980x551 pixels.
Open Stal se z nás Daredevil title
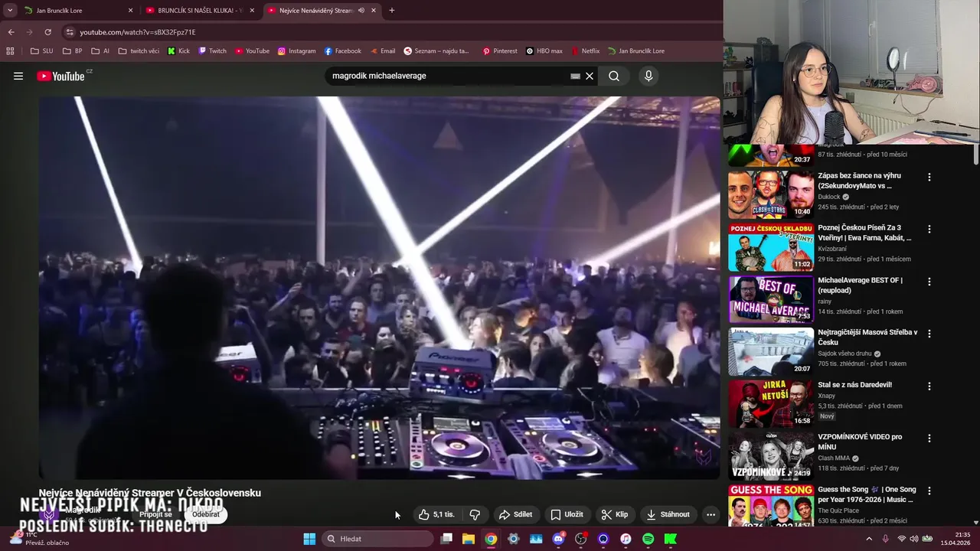point(854,385)
